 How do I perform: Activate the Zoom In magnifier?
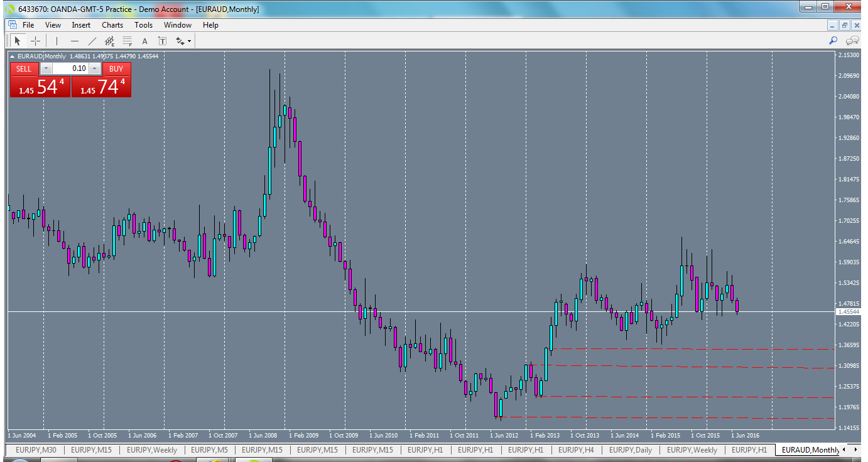click(833, 40)
